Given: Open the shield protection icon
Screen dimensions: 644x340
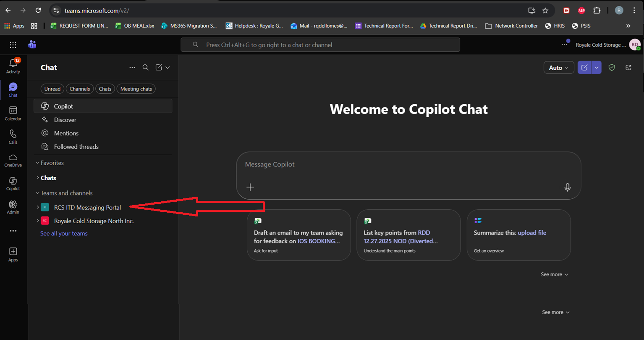Looking at the screenshot, I should pos(612,67).
